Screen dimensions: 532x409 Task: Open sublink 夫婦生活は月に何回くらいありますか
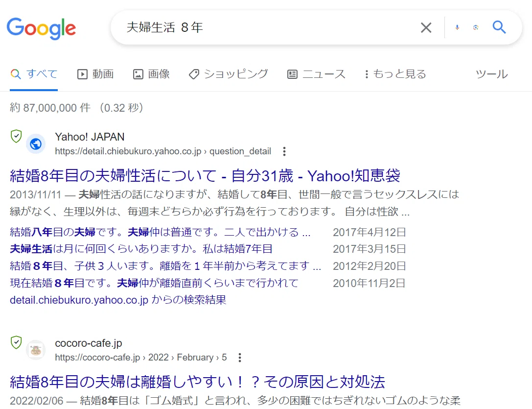click(x=141, y=249)
